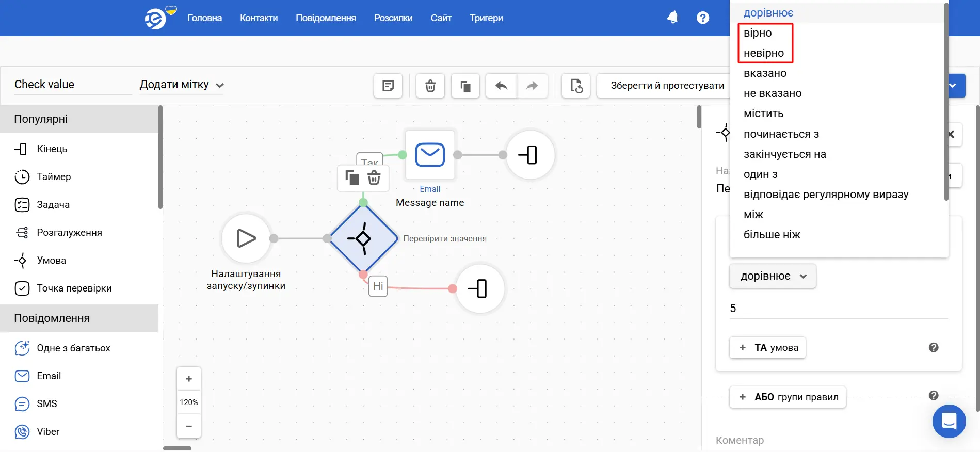
Task: Open the help question mark in header
Action: click(702, 18)
